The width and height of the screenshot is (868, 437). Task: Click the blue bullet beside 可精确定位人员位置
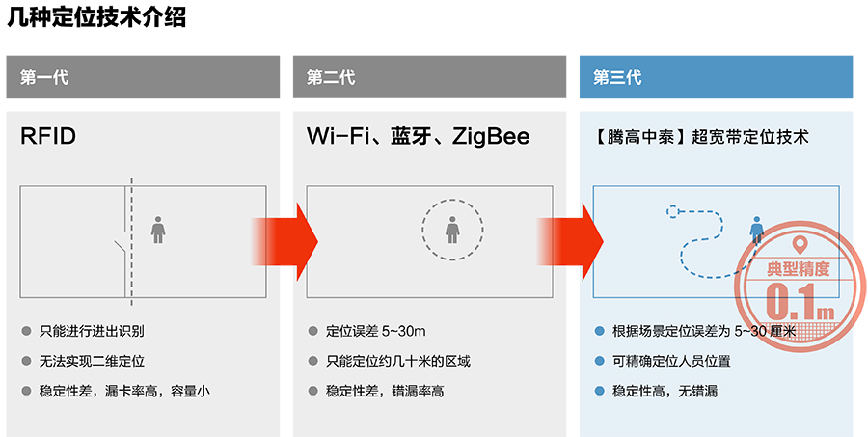coord(599,361)
